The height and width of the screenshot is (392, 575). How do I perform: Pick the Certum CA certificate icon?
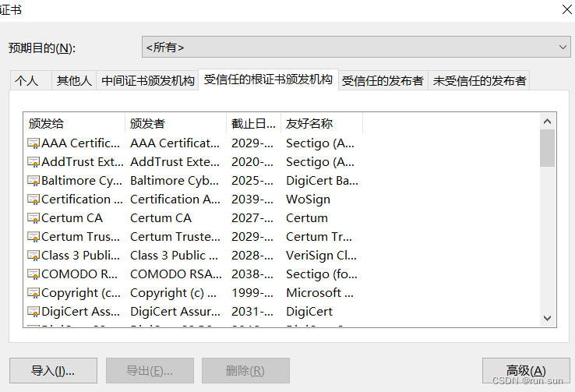click(x=34, y=218)
